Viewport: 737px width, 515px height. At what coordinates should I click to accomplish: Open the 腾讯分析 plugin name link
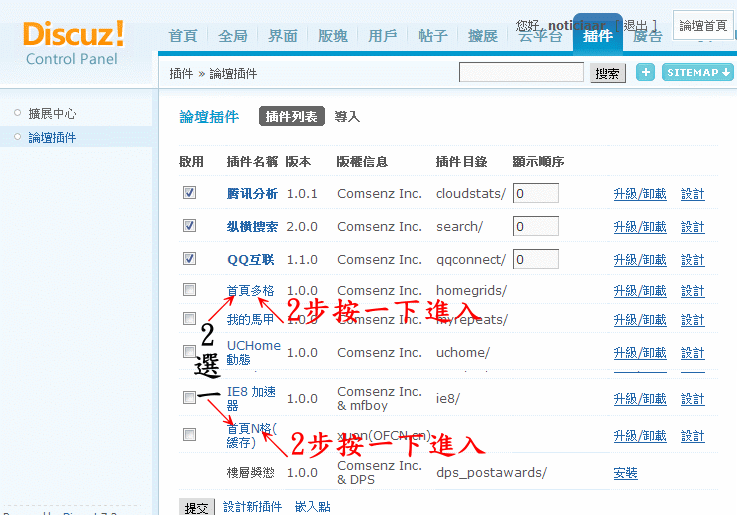(252, 194)
